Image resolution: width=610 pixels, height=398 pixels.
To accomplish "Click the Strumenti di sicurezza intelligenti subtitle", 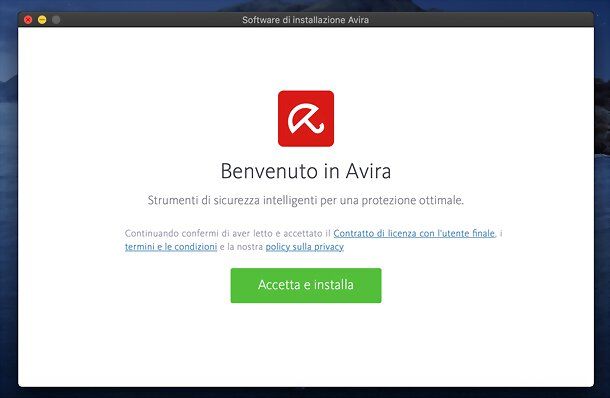I will [x=306, y=200].
